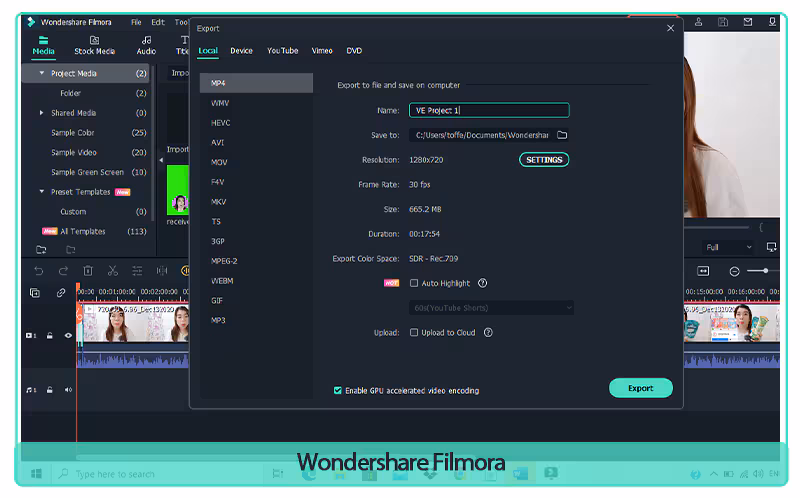The height and width of the screenshot is (498, 800).
Task: Expand Shared Media tree
Action: [x=42, y=113]
